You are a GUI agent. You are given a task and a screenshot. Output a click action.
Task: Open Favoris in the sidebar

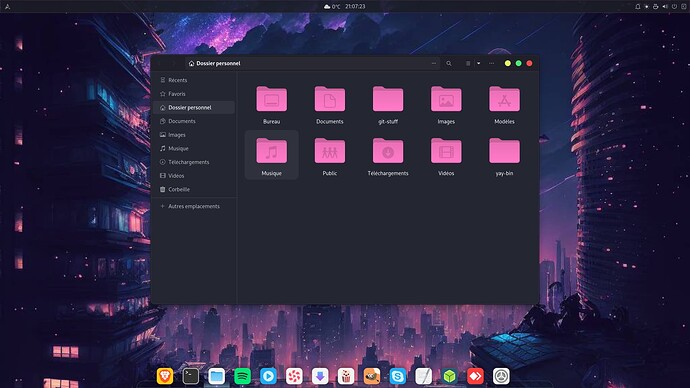click(194, 94)
